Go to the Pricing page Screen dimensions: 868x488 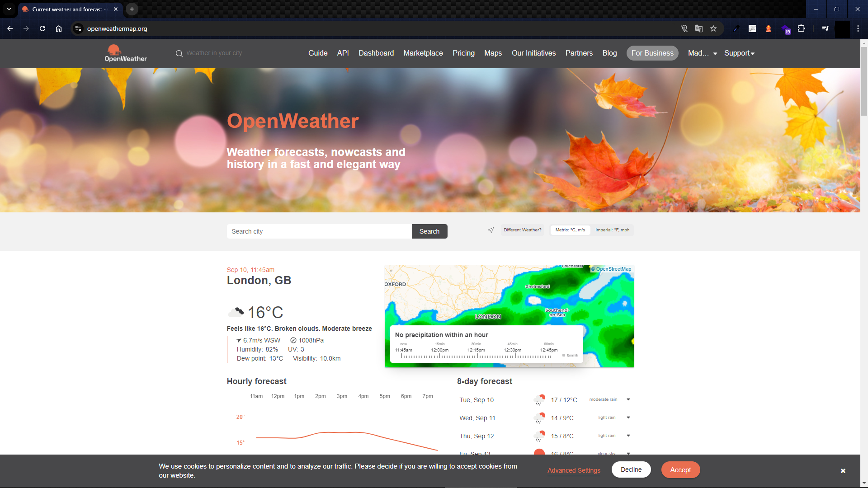pyautogui.click(x=463, y=53)
